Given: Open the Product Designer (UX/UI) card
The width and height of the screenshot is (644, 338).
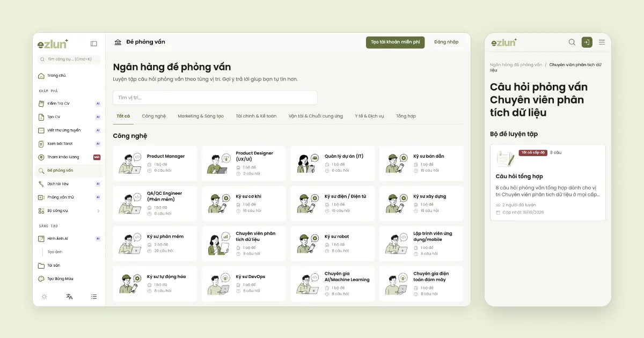Looking at the screenshot, I should click(244, 164).
